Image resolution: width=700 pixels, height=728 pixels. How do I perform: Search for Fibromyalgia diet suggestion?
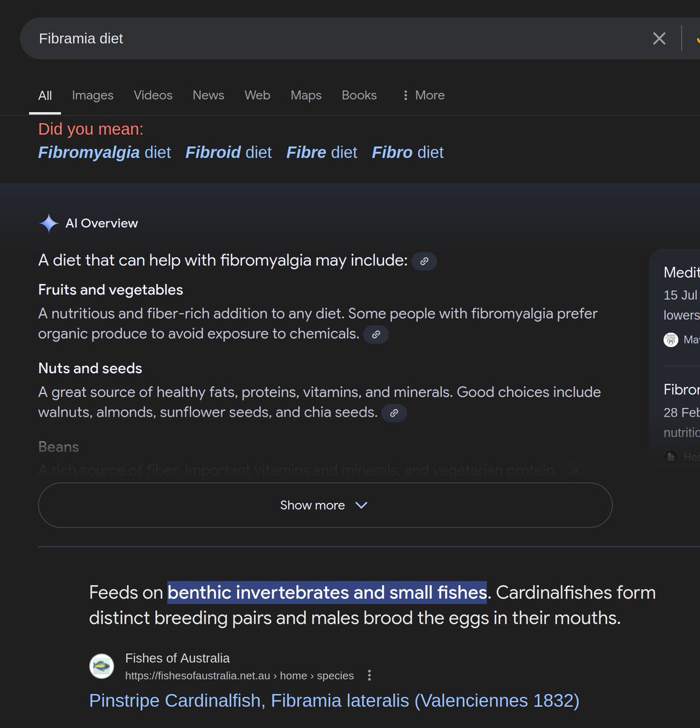pos(104,152)
